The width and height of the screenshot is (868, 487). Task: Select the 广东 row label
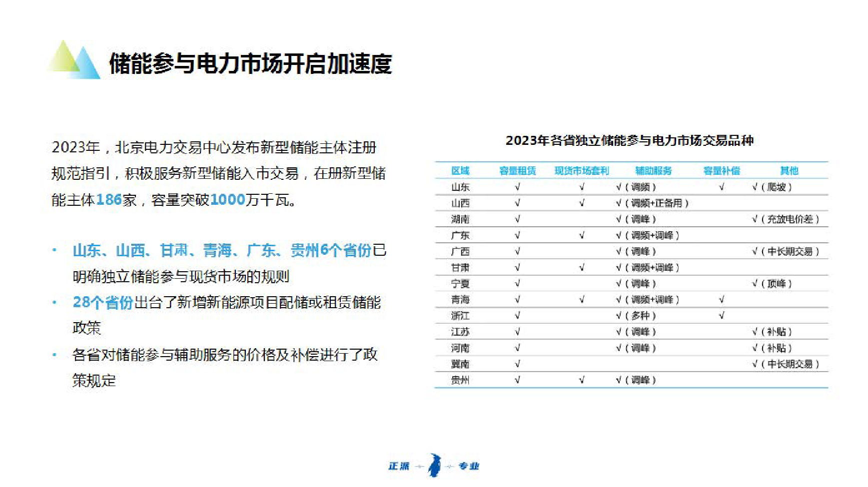(460, 235)
